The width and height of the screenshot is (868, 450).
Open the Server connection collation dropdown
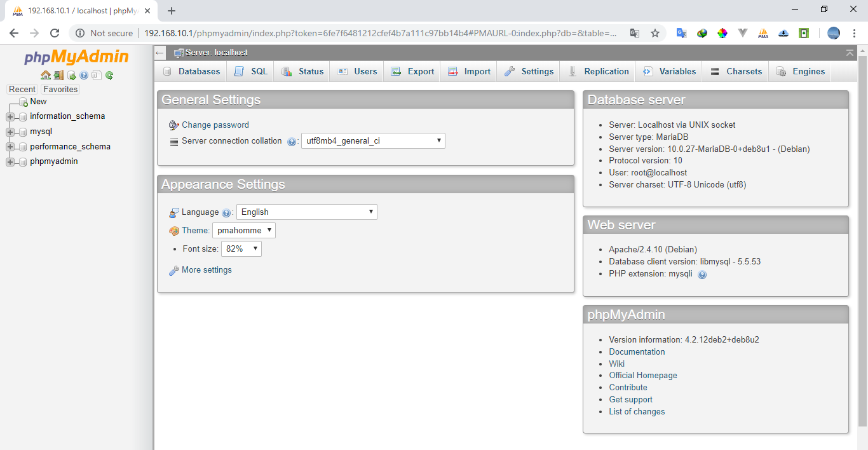coord(373,141)
